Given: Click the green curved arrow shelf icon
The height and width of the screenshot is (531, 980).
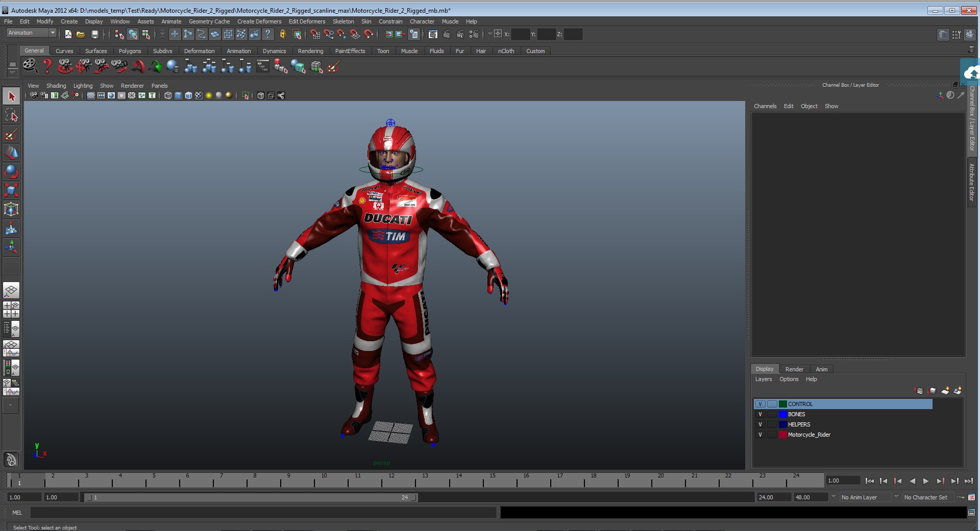Looking at the screenshot, I should [x=155, y=66].
